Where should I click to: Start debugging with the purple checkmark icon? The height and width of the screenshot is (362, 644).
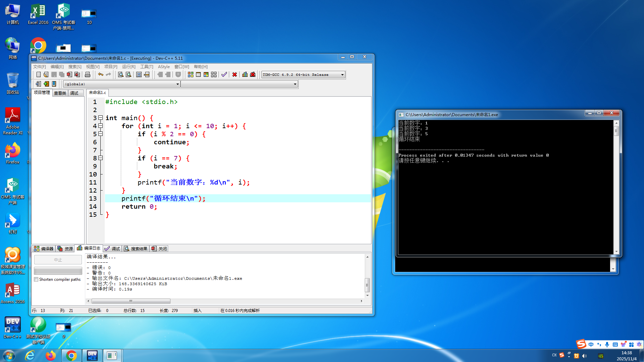click(224, 74)
